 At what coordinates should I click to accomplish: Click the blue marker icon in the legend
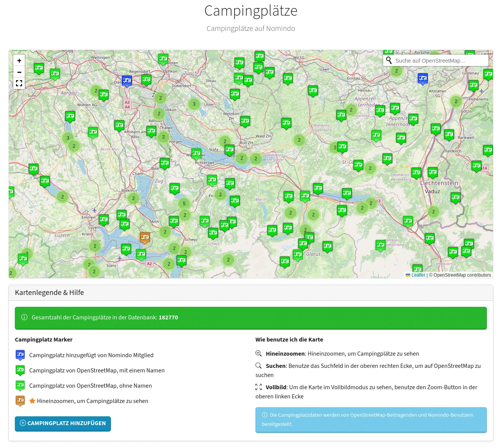pyautogui.click(x=20, y=355)
